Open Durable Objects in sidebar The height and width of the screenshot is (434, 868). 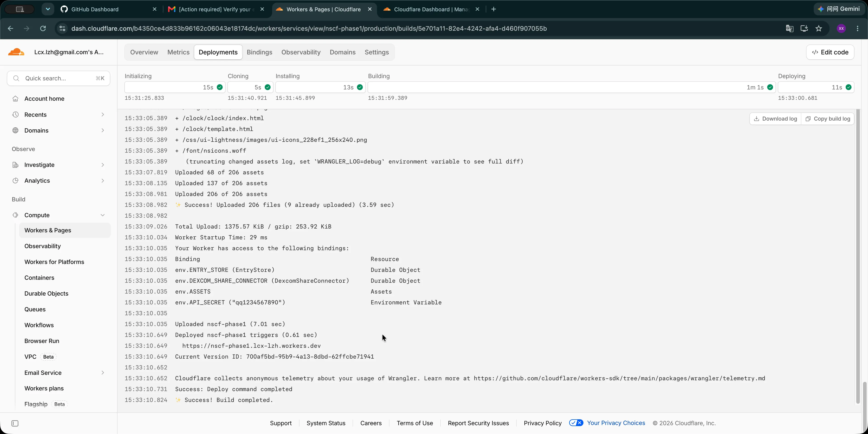(x=46, y=293)
